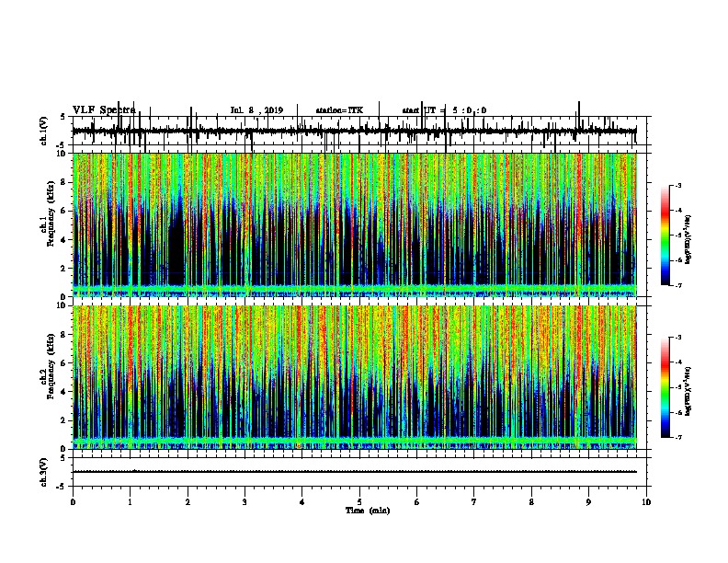
Task: Click time tick label "9" on x-axis
Action: pos(588,502)
